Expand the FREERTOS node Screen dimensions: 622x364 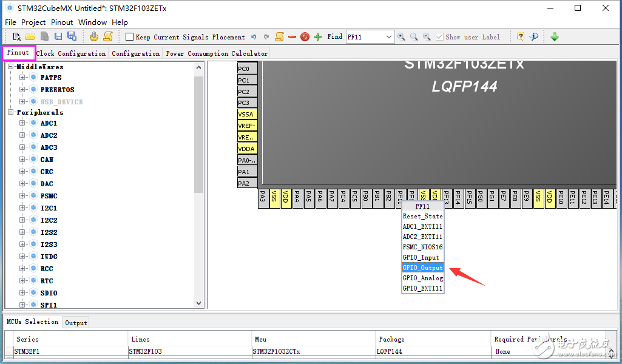click(x=22, y=90)
